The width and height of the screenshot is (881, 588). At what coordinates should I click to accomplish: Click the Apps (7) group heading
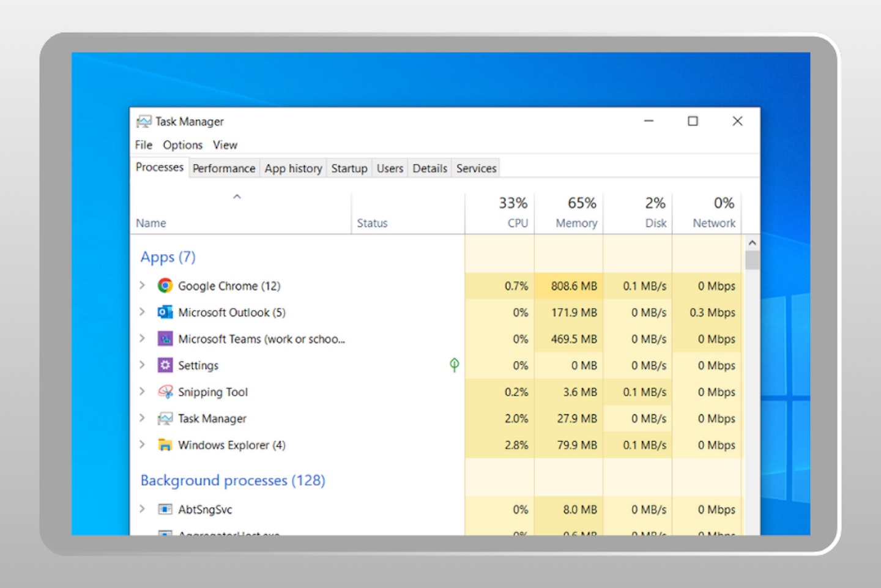pyautogui.click(x=168, y=257)
